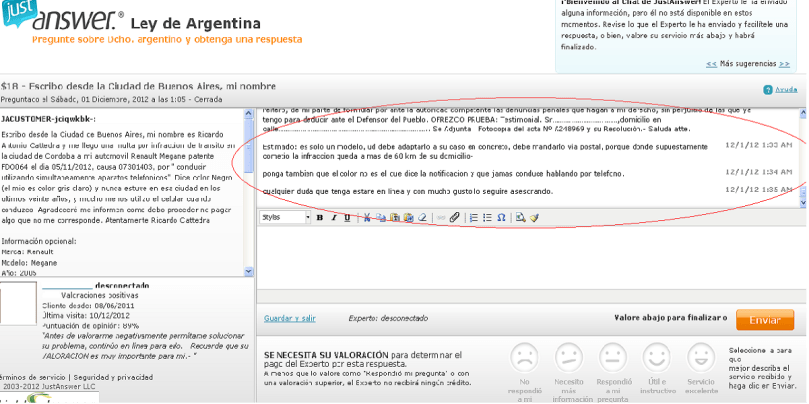Go to next suggestion with '>>' link
The height and width of the screenshot is (404, 809).
(x=784, y=64)
